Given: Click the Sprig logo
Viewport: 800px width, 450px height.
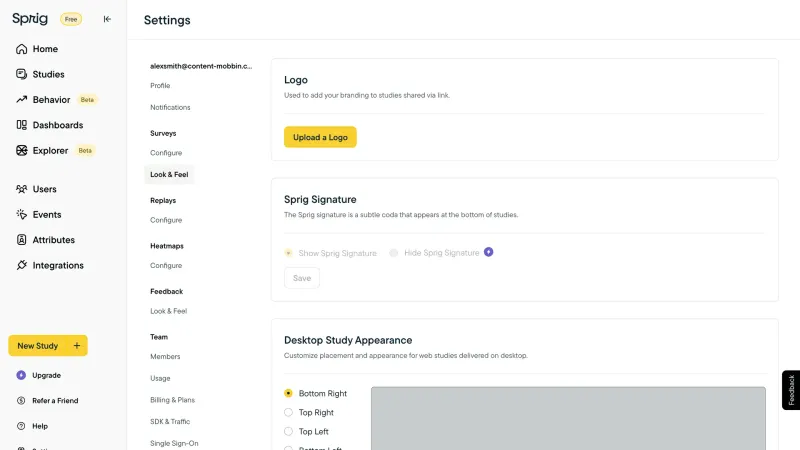Looking at the screenshot, I should click(x=30, y=19).
